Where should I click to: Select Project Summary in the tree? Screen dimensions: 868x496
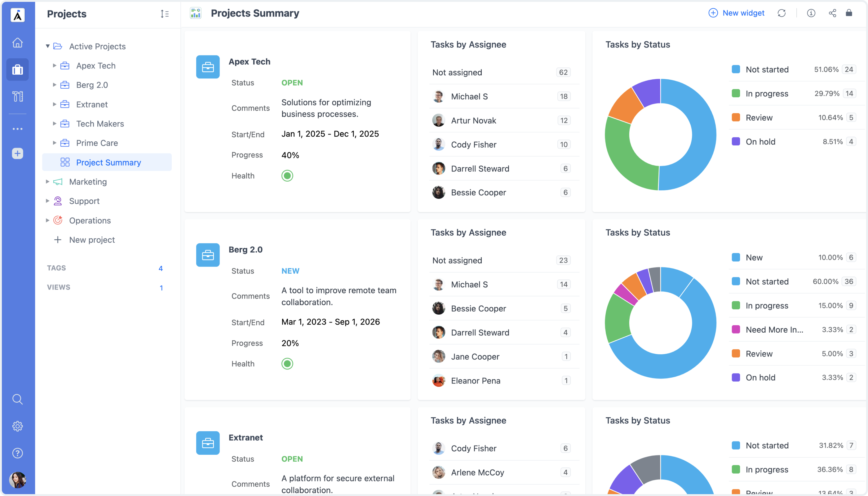[x=107, y=162]
